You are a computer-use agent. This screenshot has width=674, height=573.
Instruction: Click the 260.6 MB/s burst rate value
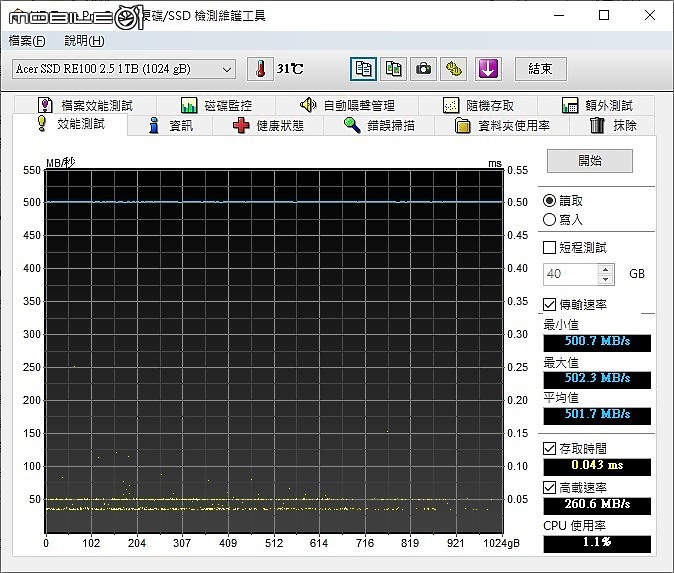[597, 506]
